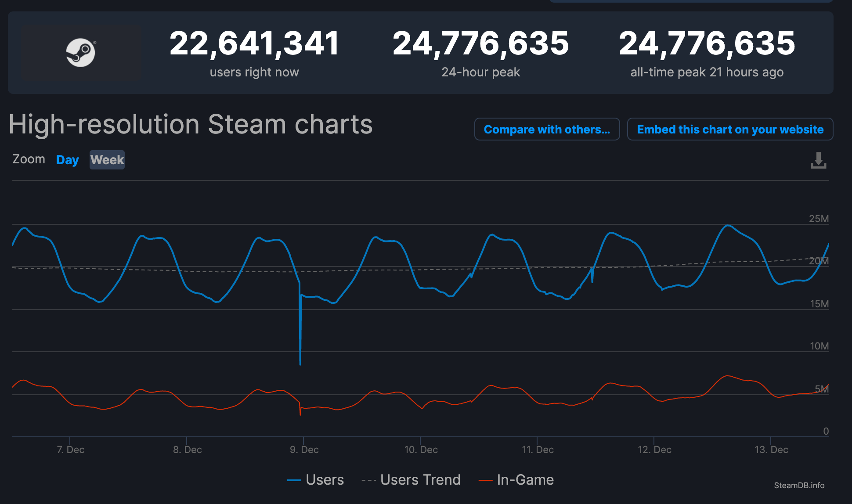Click the blue Users line icon in legend
Screen dimensions: 852x504
pyautogui.click(x=294, y=481)
